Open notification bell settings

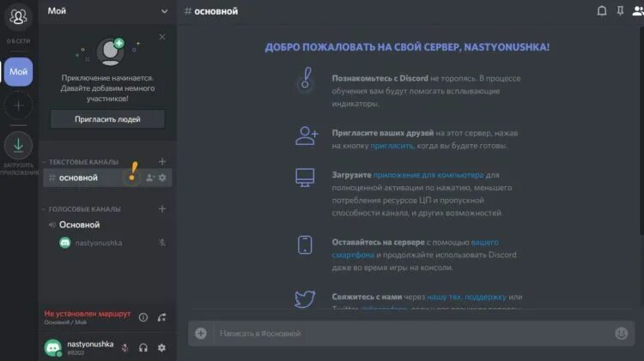[602, 11]
